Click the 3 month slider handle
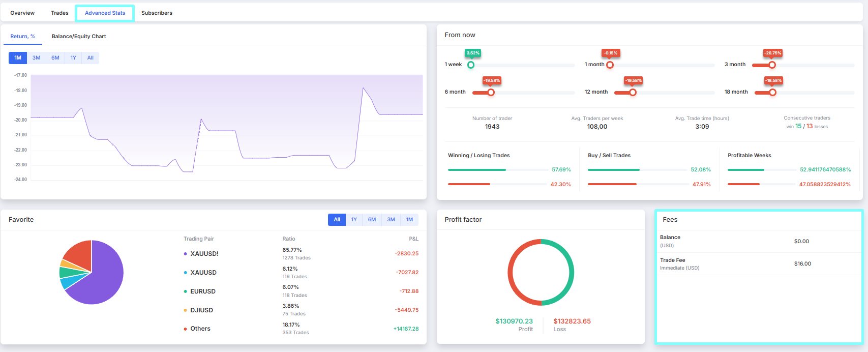868x352 pixels. click(x=772, y=65)
